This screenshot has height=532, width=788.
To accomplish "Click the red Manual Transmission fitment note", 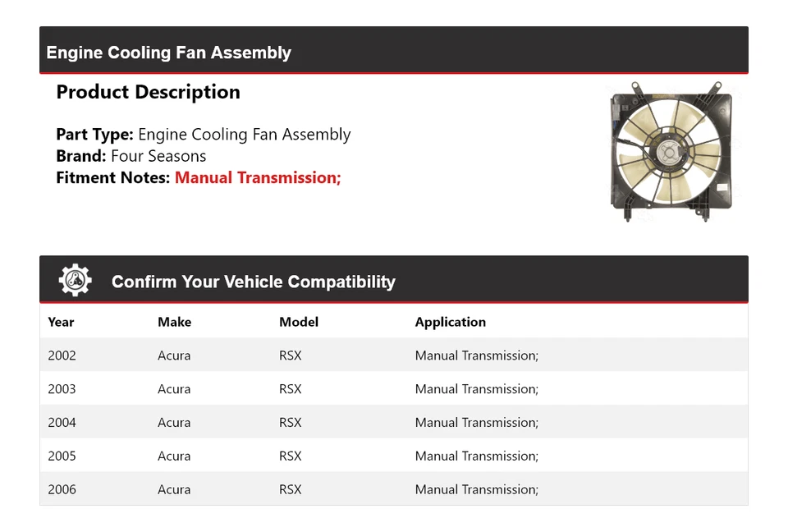I will click(258, 177).
